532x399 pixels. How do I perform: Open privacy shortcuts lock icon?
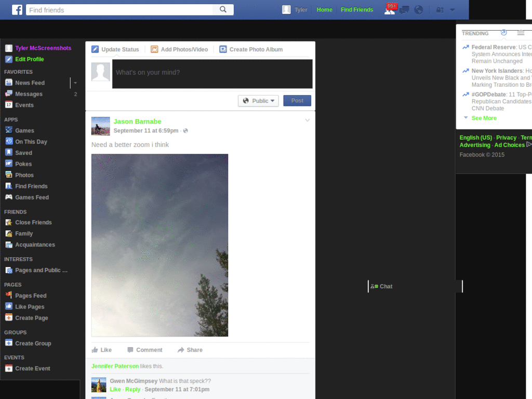440,10
